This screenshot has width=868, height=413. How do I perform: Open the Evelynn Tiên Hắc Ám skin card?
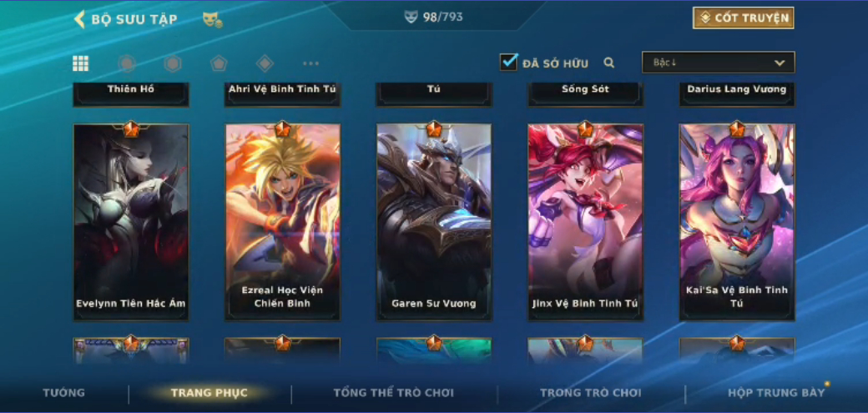(x=131, y=221)
